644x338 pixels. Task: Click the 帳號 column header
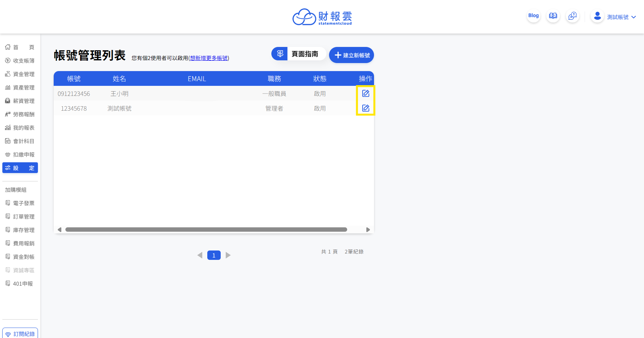[74, 79]
